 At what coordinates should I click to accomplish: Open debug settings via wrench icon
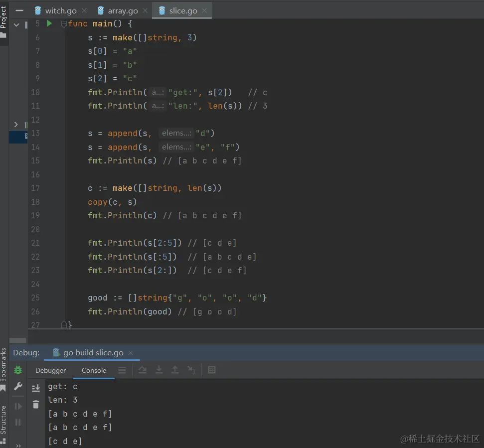click(x=18, y=386)
